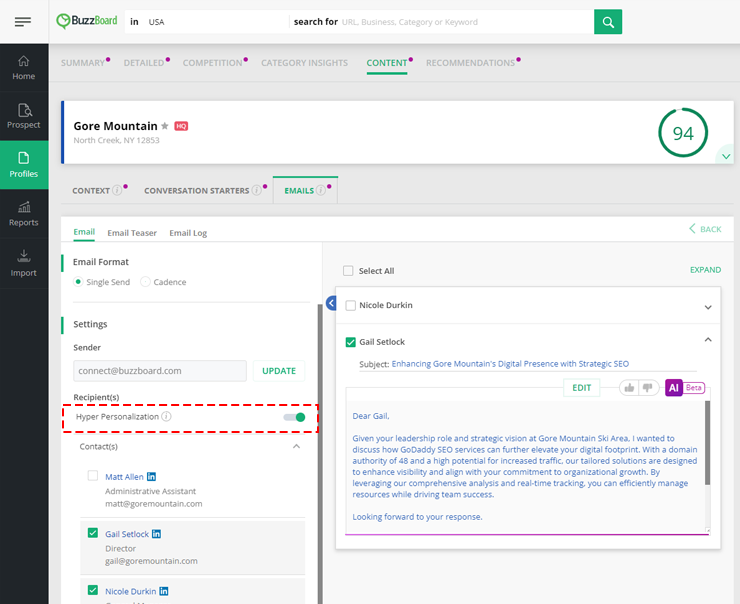The width and height of the screenshot is (740, 604).
Task: Click the BuzzBoard logo
Action: pyautogui.click(x=87, y=21)
